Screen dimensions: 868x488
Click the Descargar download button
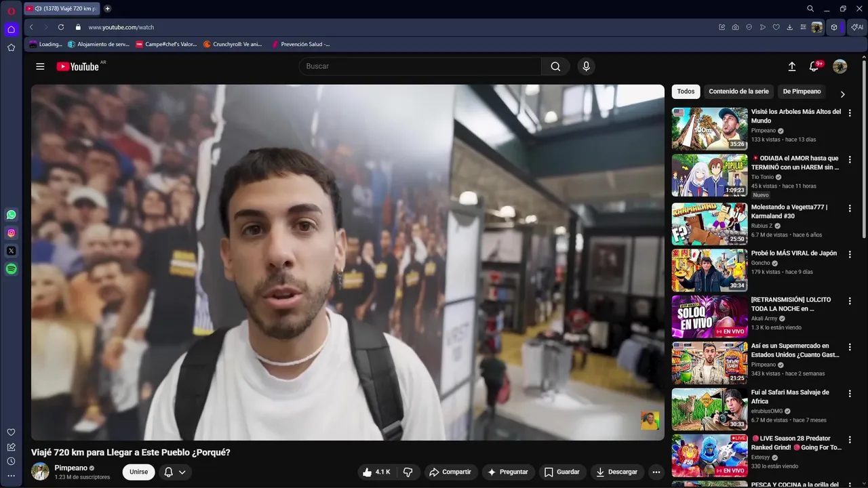coord(617,472)
